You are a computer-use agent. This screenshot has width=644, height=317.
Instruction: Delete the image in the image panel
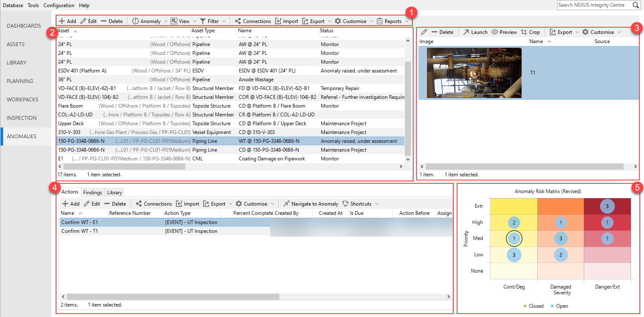click(x=442, y=32)
